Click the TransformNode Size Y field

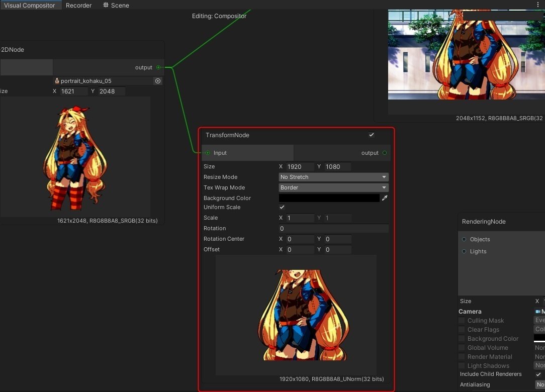[x=337, y=166]
